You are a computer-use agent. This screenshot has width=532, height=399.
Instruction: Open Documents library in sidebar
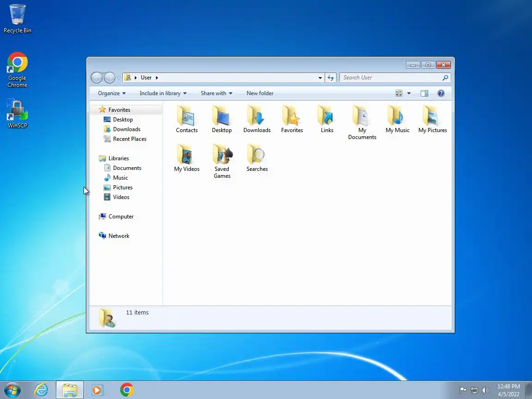point(127,168)
